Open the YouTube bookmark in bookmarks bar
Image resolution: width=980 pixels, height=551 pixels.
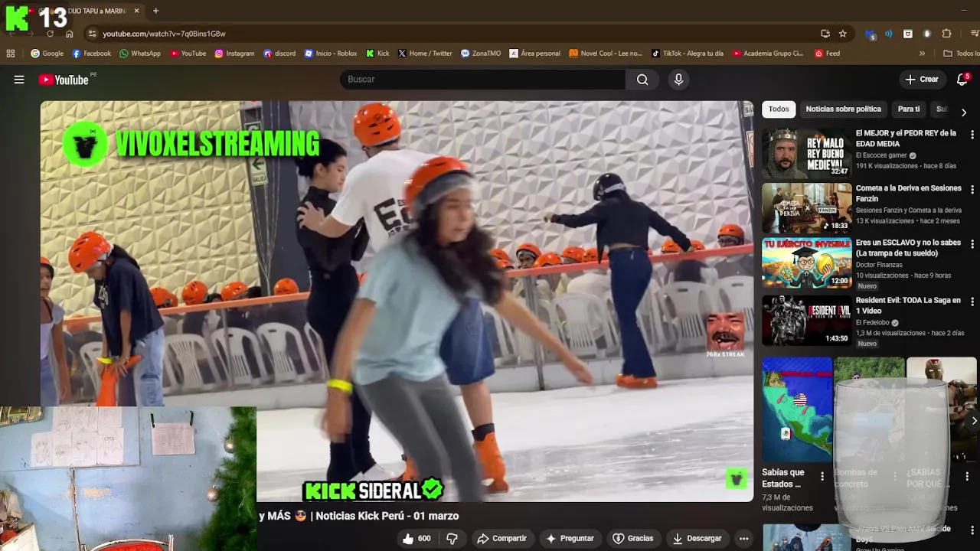[188, 54]
